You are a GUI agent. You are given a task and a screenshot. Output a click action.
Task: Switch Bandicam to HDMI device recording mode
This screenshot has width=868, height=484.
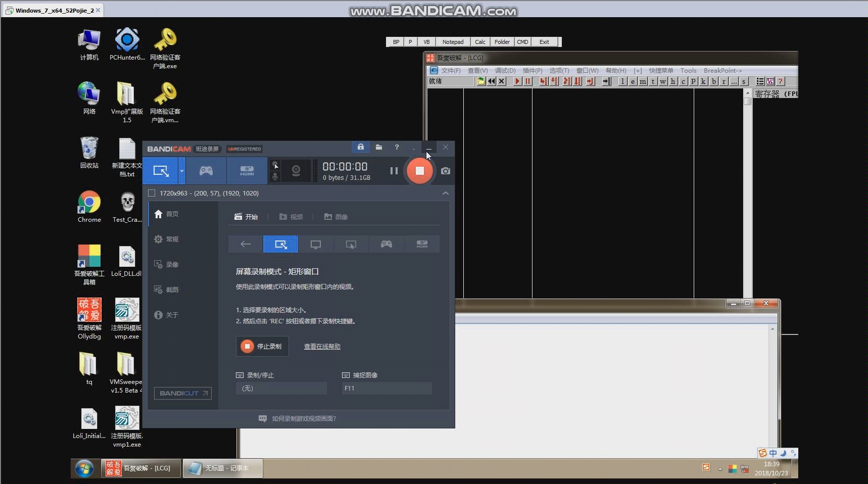(247, 171)
